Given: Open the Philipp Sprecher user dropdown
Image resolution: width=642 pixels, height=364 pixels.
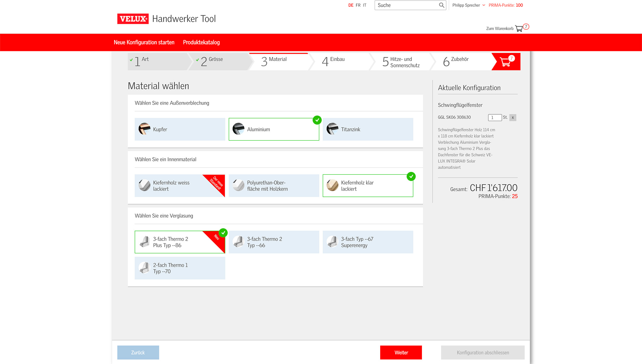Looking at the screenshot, I should pyautogui.click(x=469, y=5).
